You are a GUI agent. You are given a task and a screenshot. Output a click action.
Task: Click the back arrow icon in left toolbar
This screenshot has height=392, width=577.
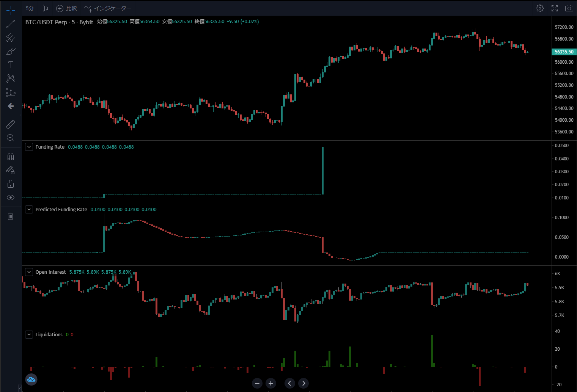pos(11,106)
